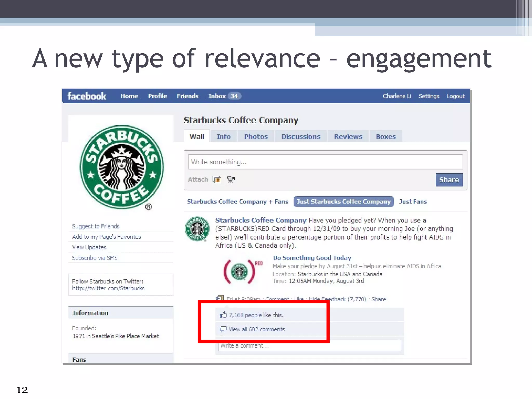The height and width of the screenshot is (399, 532).
Task: Open Friends from the top bar
Action: (x=188, y=96)
